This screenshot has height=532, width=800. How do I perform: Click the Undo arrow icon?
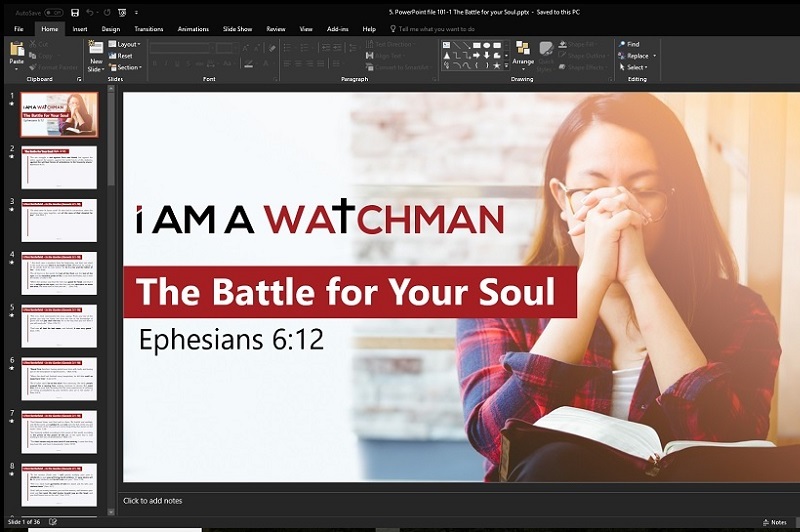point(90,12)
